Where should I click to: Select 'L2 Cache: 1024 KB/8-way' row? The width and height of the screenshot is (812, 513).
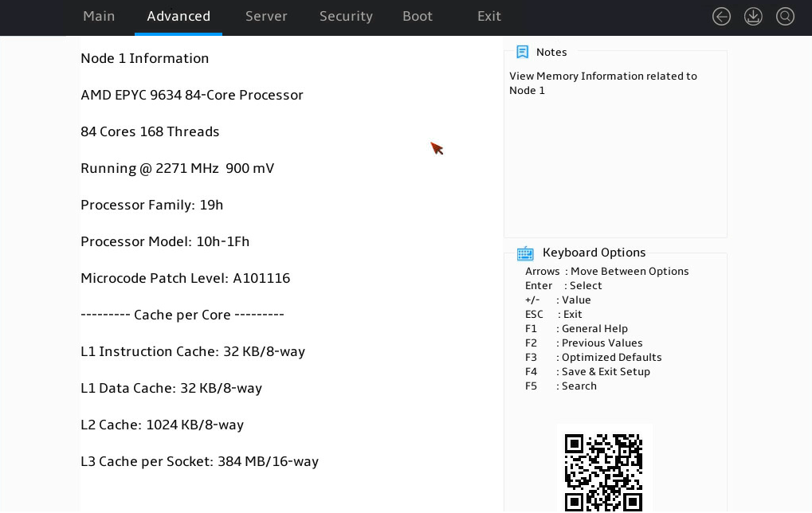pyautogui.click(x=162, y=425)
